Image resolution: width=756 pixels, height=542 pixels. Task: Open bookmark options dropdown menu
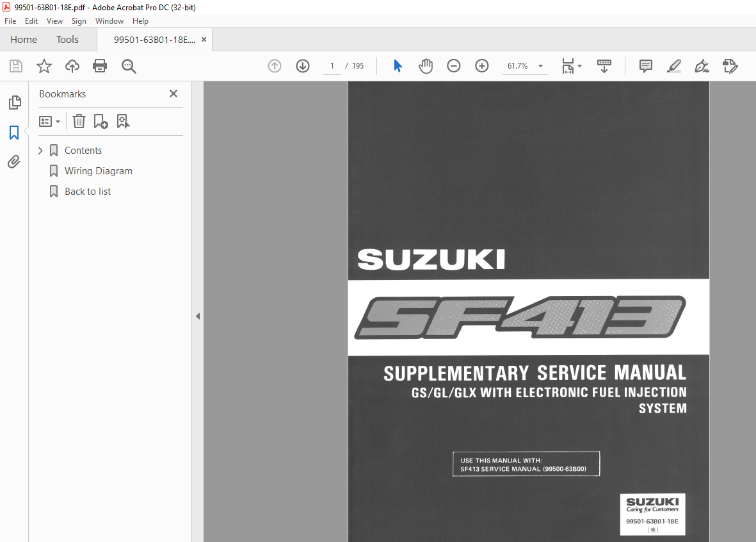(x=50, y=121)
